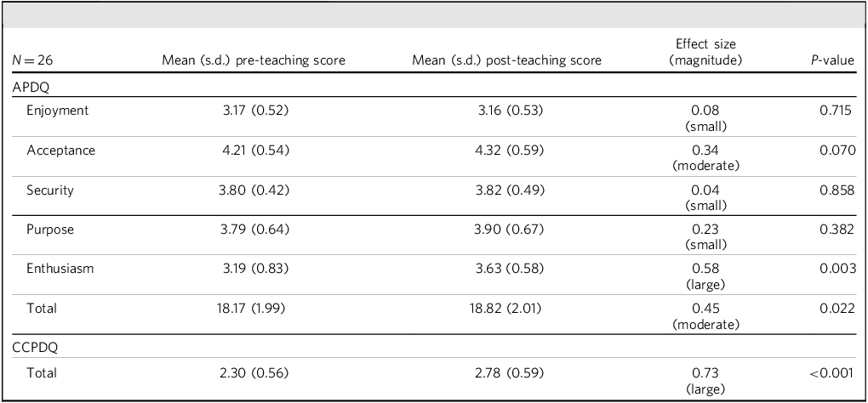Select the CCPDQ section label
The image size is (868, 403).
pyautogui.click(x=34, y=349)
